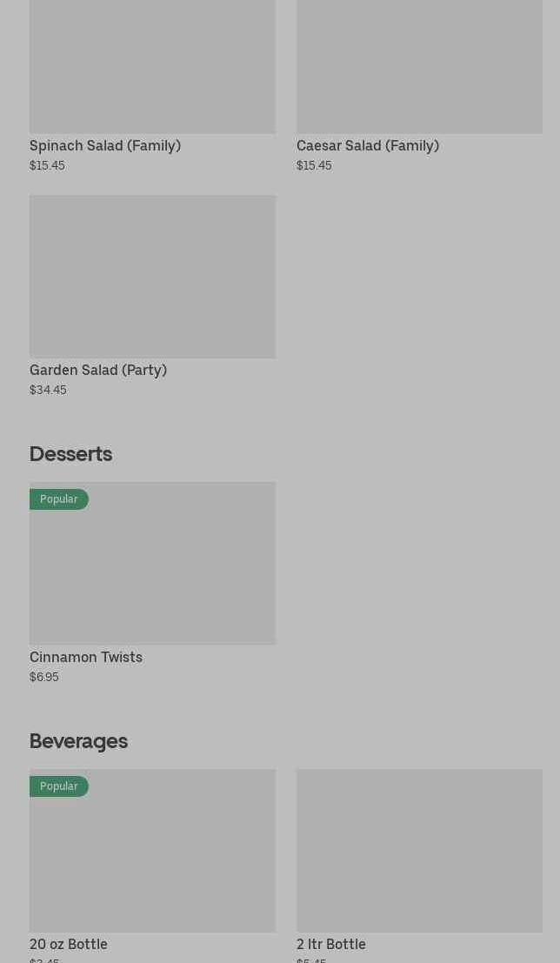Viewport: 560px width, 963px height.
Task: Click the Popular badge on 20 oz Bottle
Action: tap(58, 786)
